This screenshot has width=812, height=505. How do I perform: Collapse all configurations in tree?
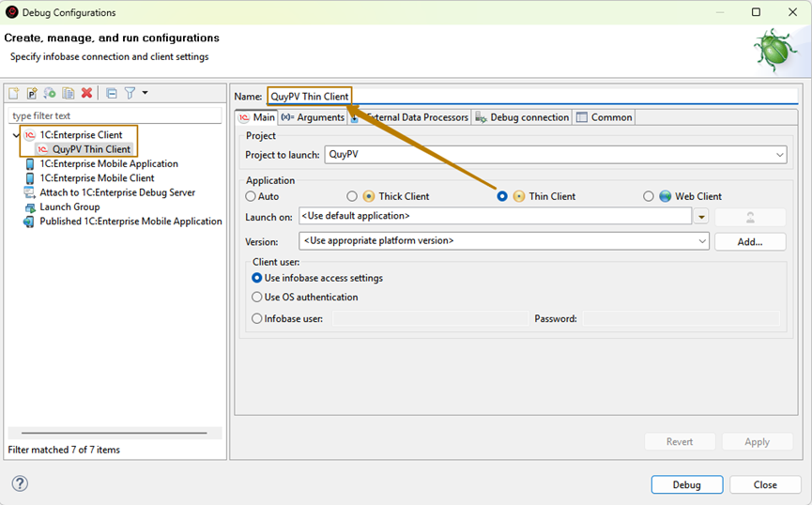[x=112, y=93]
